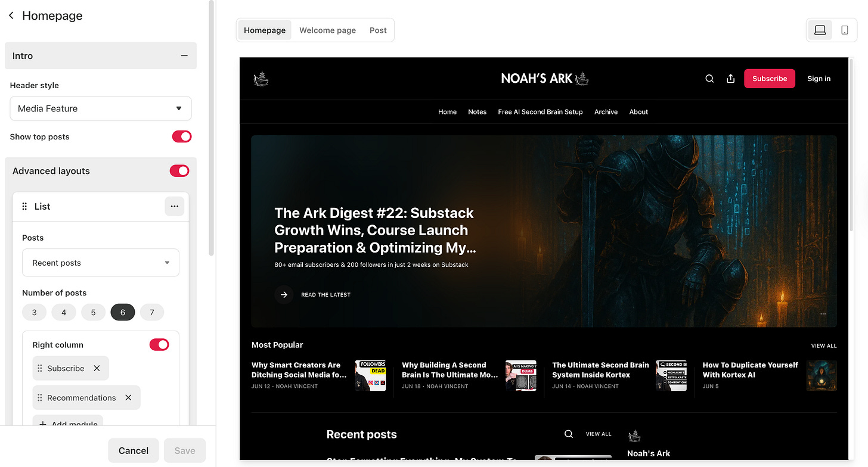Click the sidebar ark logo above Noah's Ark
The height and width of the screenshot is (467, 868).
(634, 435)
